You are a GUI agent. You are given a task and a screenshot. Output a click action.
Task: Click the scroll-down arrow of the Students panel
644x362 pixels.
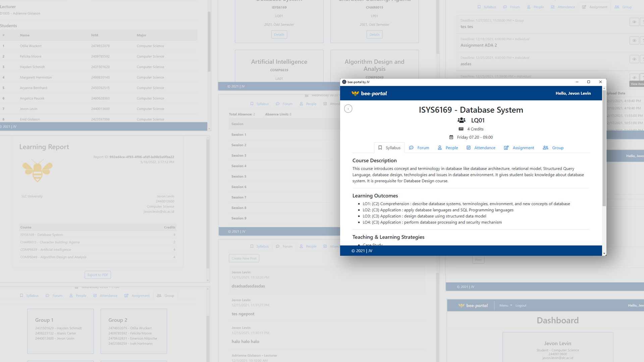(209, 129)
